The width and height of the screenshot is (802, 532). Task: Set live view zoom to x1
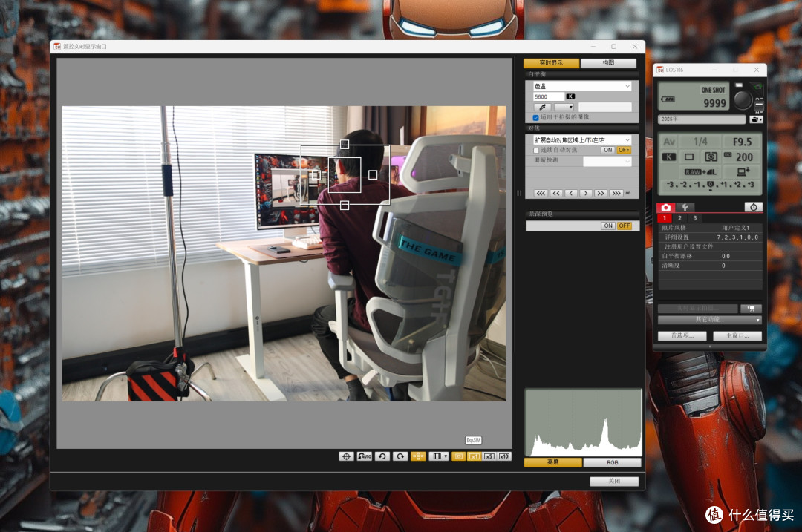coord(474,456)
